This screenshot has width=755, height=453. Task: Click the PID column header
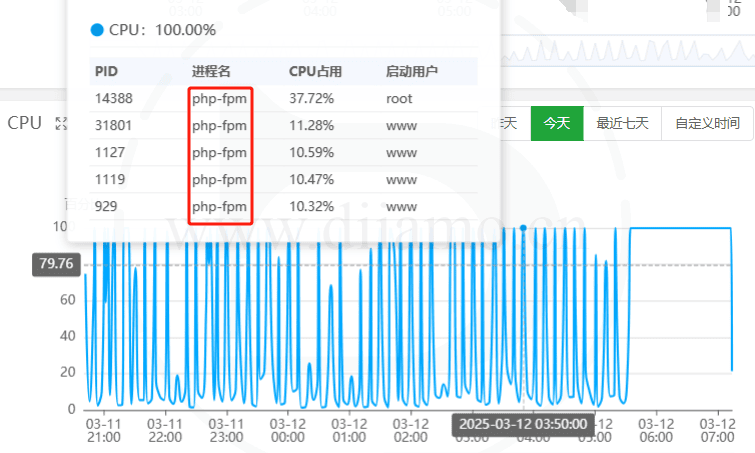[x=106, y=72]
